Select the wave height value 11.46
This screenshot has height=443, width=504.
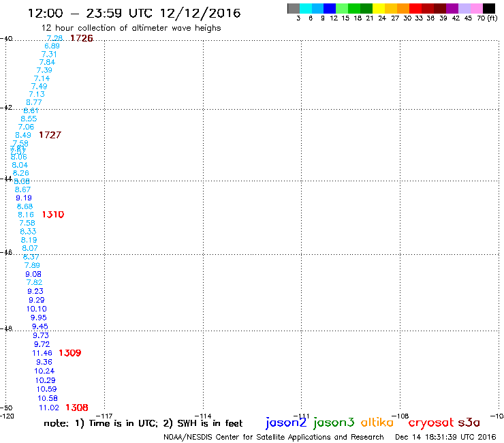pos(42,353)
